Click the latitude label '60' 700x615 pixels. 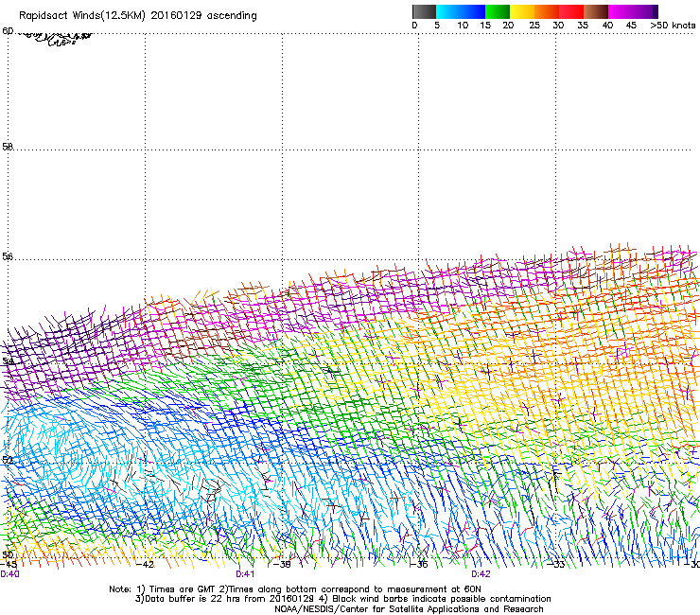pyautogui.click(x=8, y=31)
